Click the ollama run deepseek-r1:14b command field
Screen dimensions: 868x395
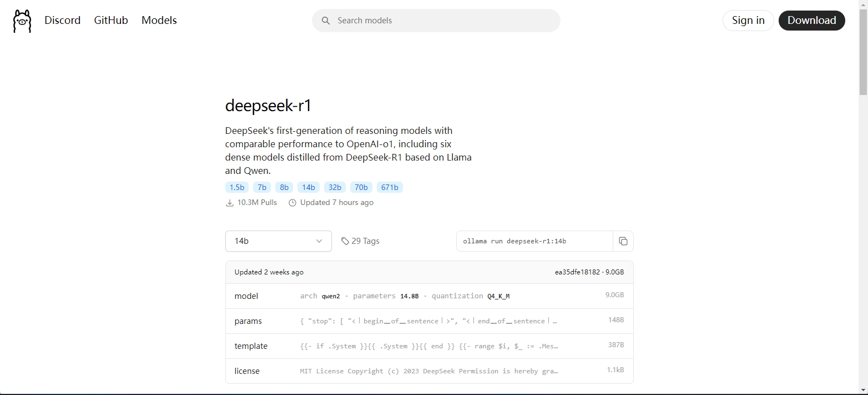(534, 241)
